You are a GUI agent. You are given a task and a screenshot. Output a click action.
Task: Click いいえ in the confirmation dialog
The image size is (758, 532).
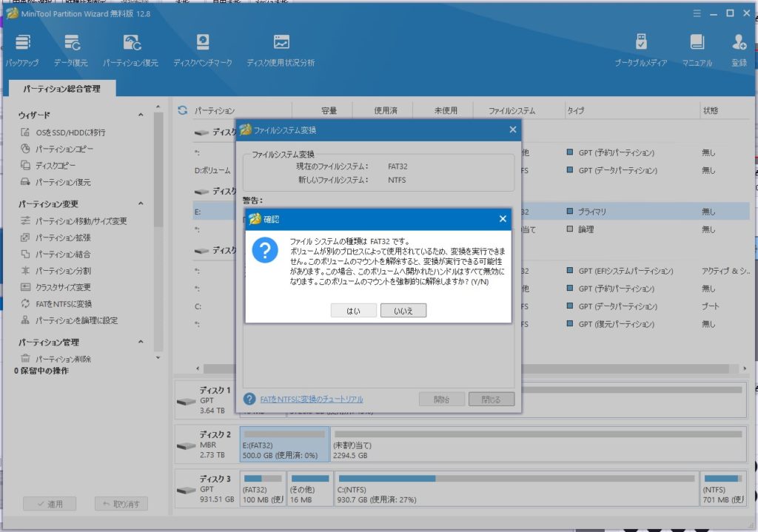coord(403,311)
